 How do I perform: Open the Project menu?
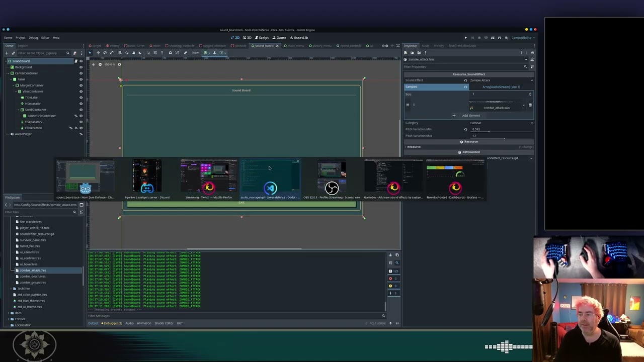point(20,38)
